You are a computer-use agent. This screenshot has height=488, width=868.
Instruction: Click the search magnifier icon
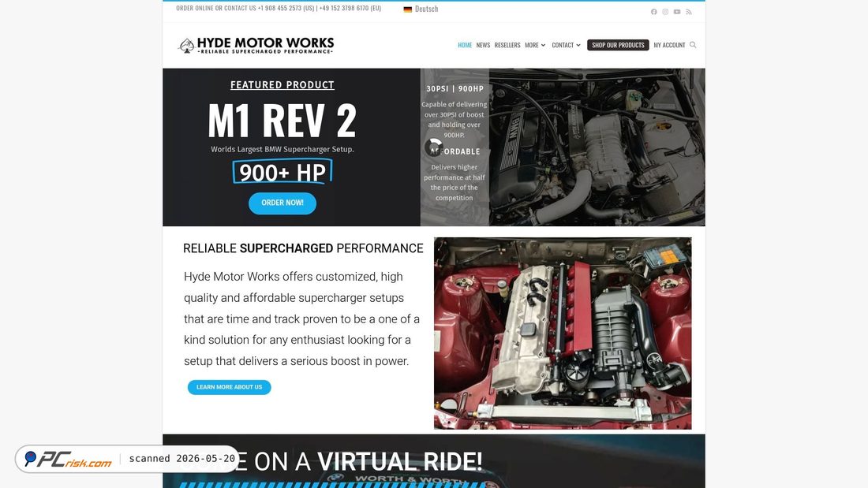[693, 45]
